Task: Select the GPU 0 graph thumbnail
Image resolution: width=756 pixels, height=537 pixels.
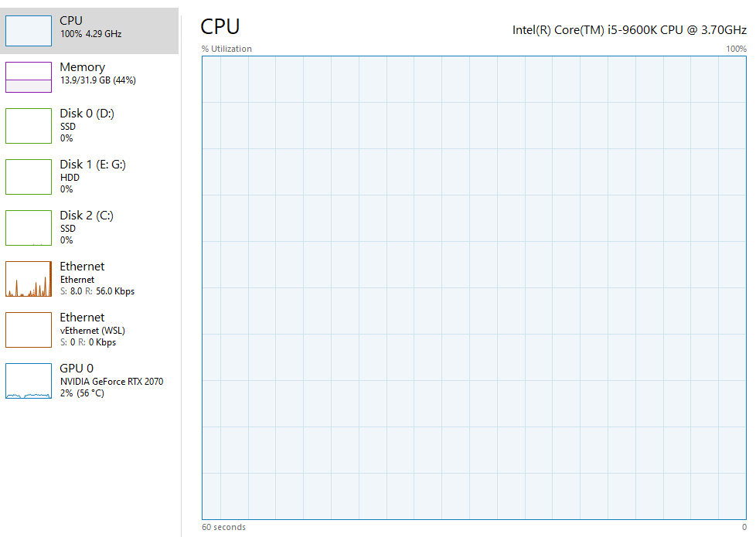Action: (x=29, y=381)
